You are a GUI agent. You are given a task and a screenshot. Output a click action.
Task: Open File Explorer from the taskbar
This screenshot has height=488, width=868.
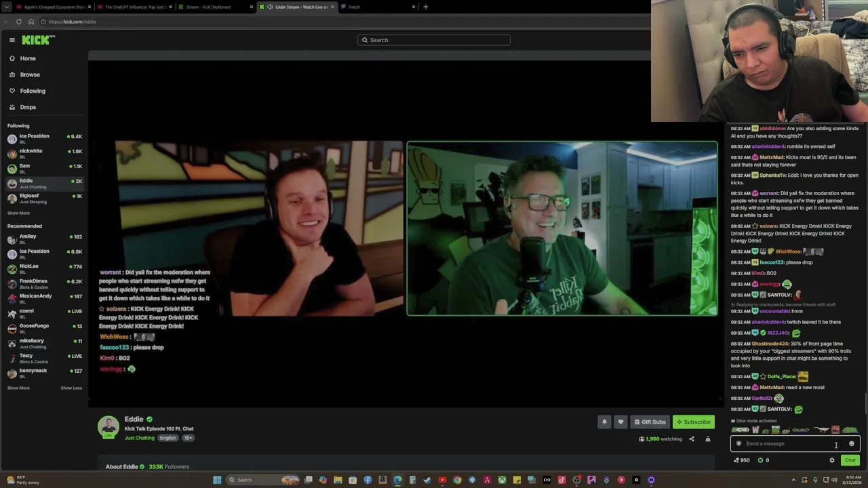tap(338, 480)
